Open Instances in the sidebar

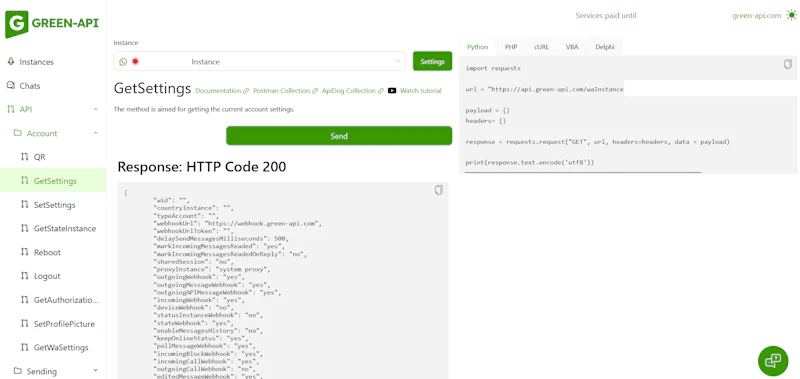36,62
